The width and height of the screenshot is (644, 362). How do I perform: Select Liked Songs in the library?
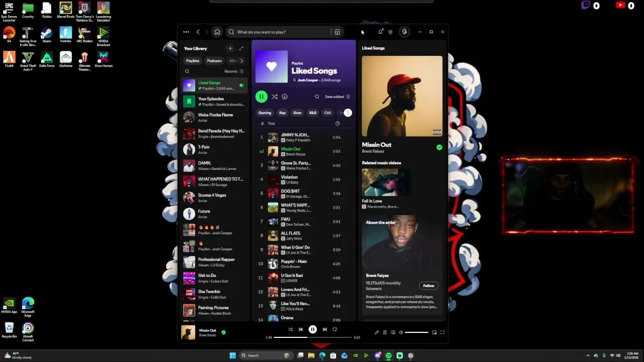click(214, 85)
